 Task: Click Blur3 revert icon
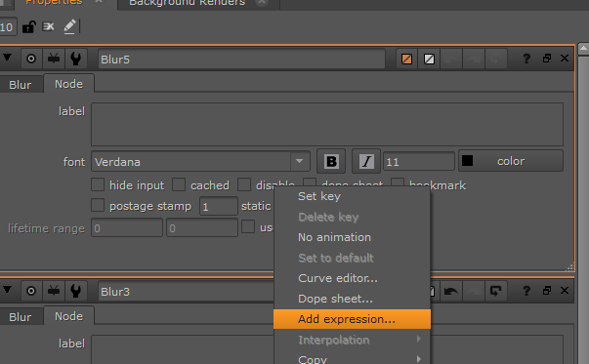point(495,291)
